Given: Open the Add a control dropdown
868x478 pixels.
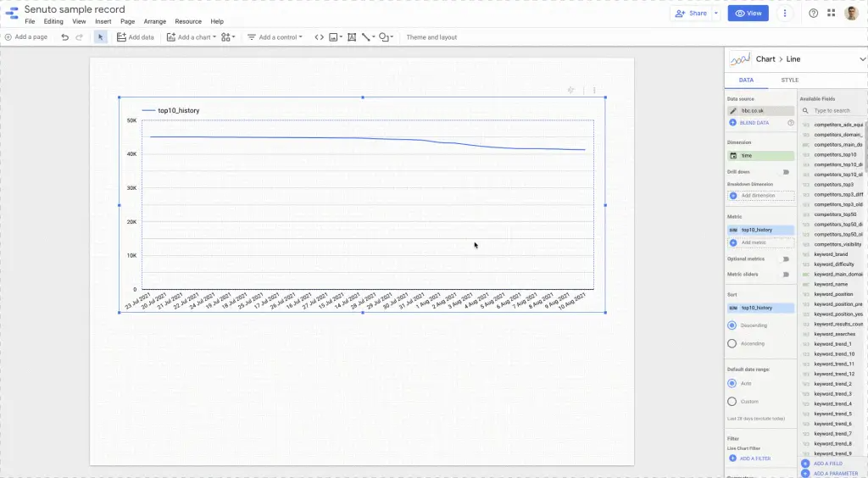Looking at the screenshot, I should [x=275, y=37].
